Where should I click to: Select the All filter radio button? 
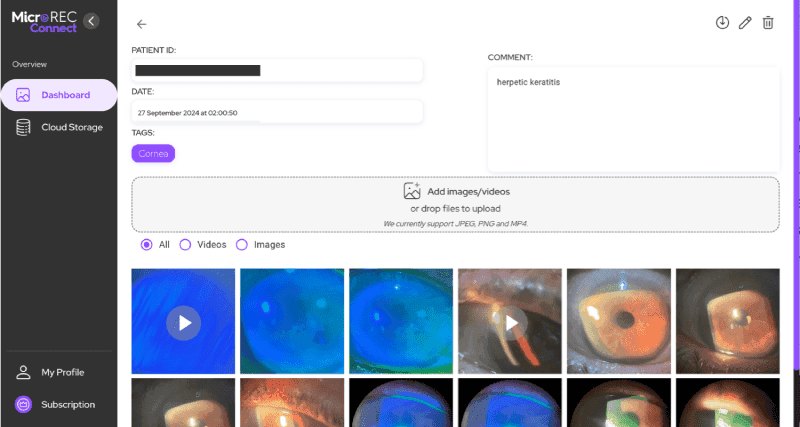(x=147, y=244)
